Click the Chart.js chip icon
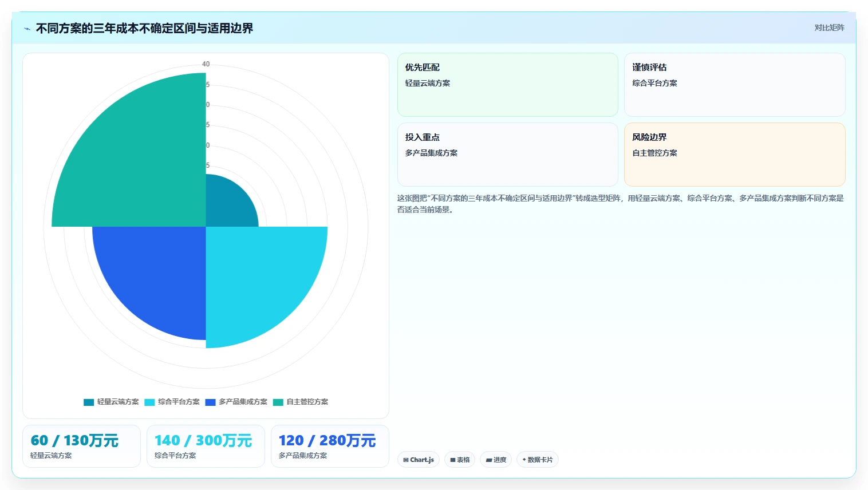This screenshot has width=868, height=490. tap(406, 460)
